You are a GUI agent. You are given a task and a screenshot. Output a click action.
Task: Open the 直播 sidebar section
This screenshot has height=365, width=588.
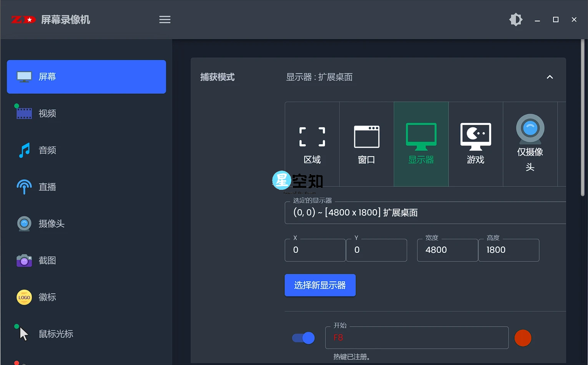47,187
